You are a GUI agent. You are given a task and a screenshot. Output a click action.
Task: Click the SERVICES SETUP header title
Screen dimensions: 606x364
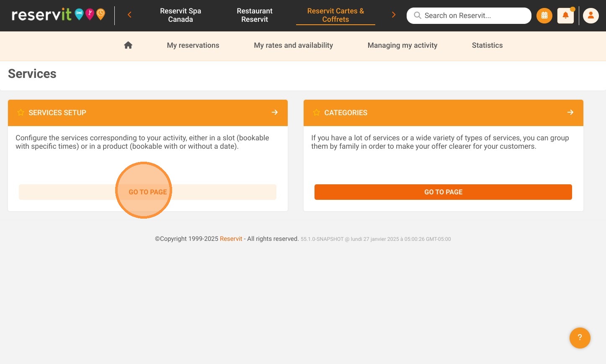57,113
